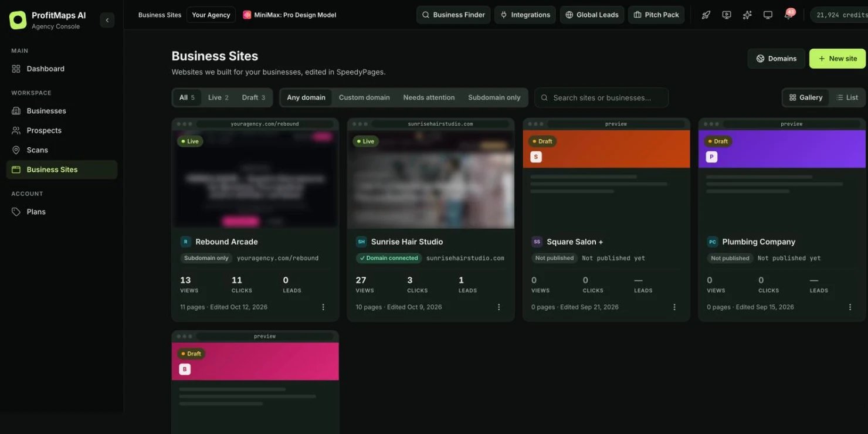Click the B letter tile on pink preview
868x434 pixels.
185,369
